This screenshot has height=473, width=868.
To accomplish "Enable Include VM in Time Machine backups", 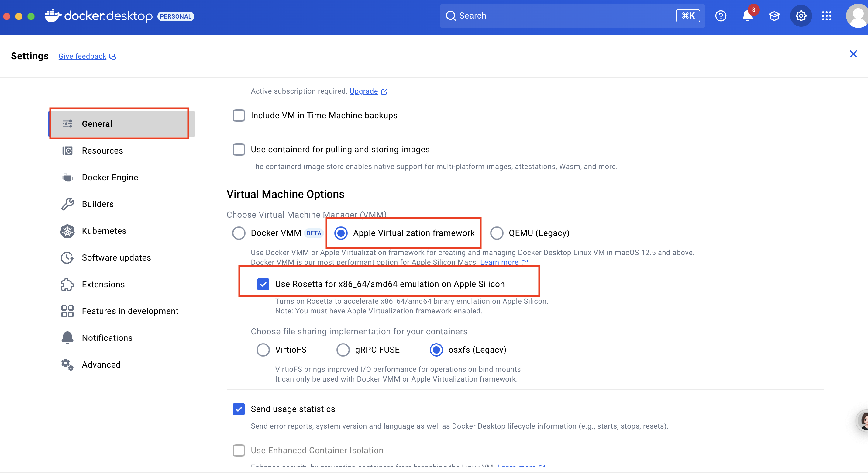I will click(x=239, y=115).
